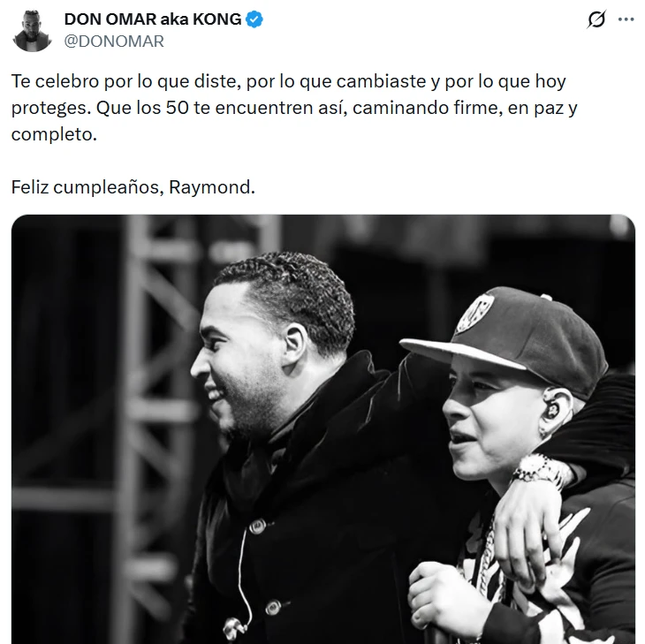This screenshot has width=645, height=644.
Task: Click the cap's emblem logo in photo
Action: [x=474, y=314]
